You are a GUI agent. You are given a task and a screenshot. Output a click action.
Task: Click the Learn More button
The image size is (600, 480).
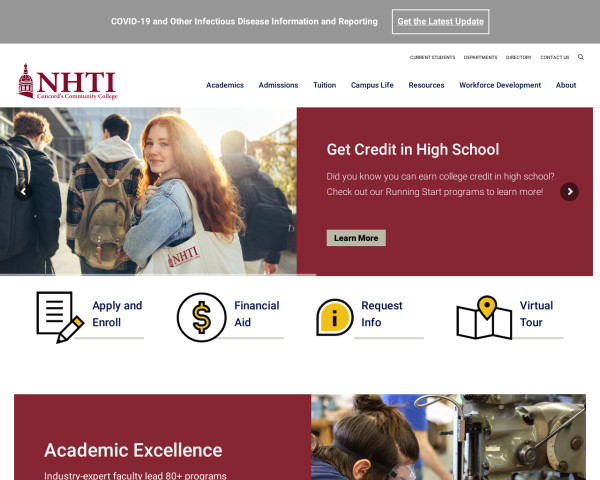tap(356, 238)
